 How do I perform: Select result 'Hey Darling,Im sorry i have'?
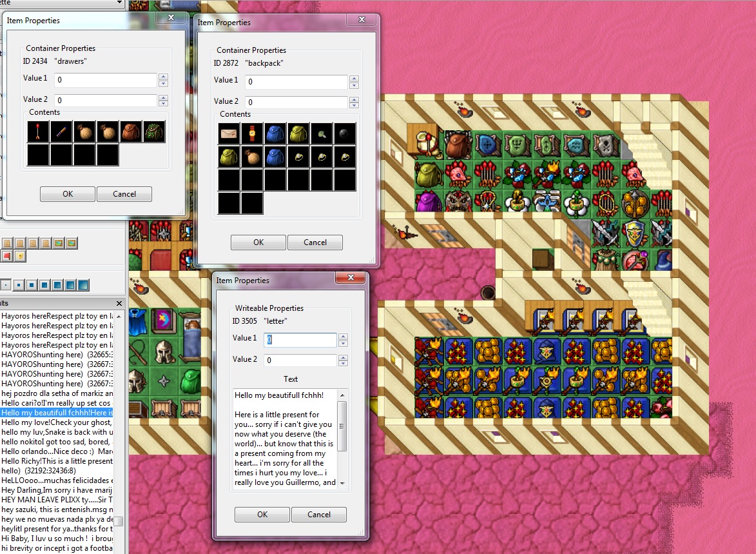[57, 490]
